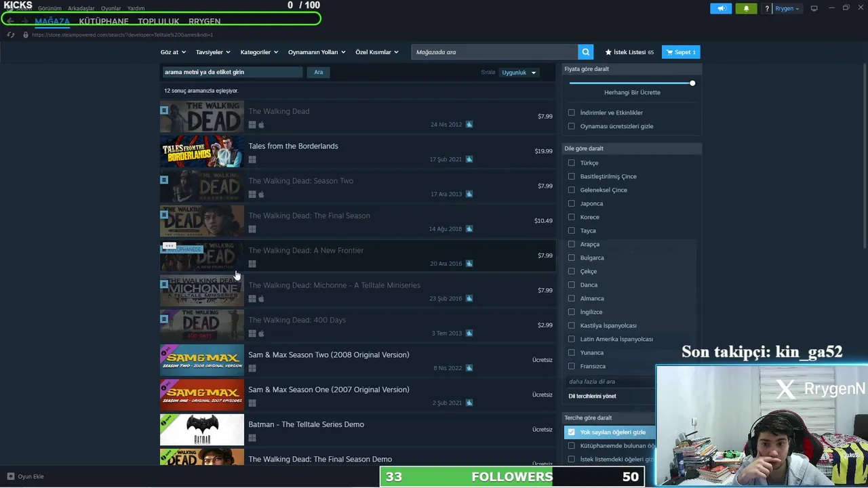
Task: Expand the Tavsiyeler menu
Action: click(213, 52)
